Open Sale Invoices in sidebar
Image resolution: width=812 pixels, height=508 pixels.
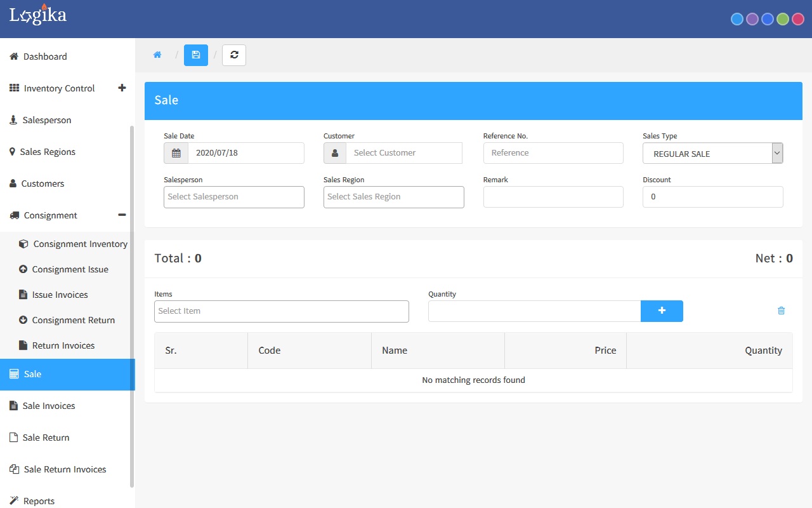pyautogui.click(x=48, y=406)
